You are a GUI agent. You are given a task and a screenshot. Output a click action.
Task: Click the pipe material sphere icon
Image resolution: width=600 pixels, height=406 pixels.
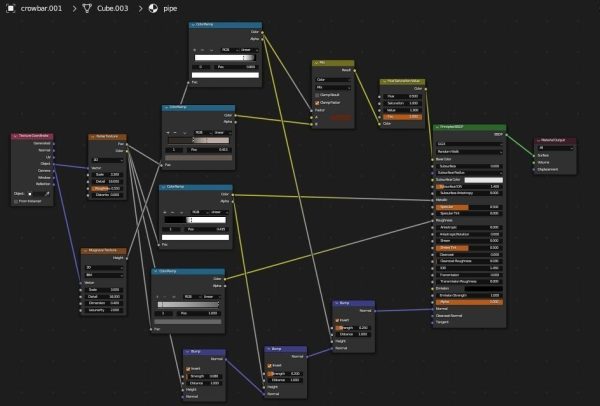point(153,8)
